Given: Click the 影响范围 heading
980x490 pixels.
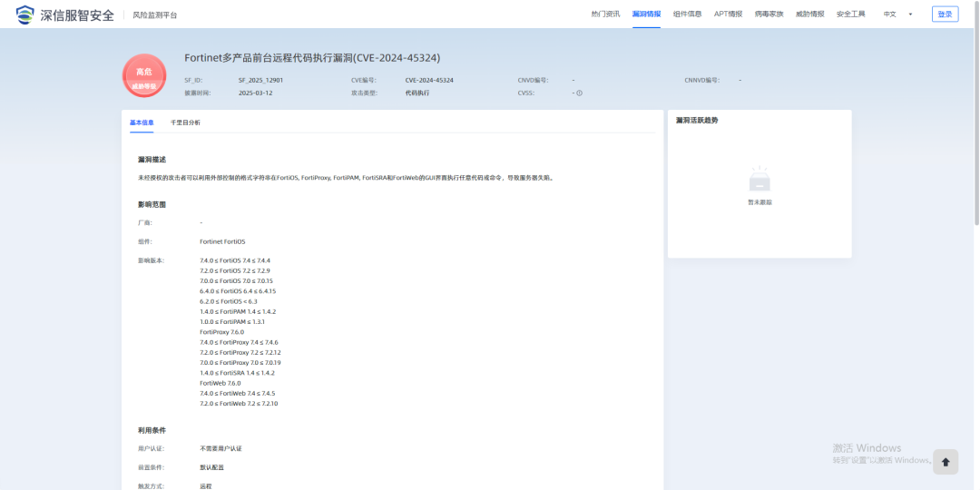Looking at the screenshot, I should [x=152, y=205].
